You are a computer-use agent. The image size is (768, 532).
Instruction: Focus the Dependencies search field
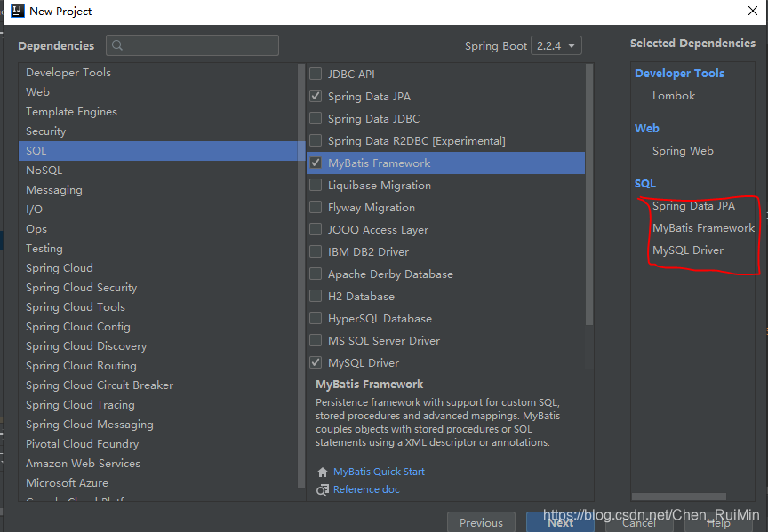pos(193,45)
